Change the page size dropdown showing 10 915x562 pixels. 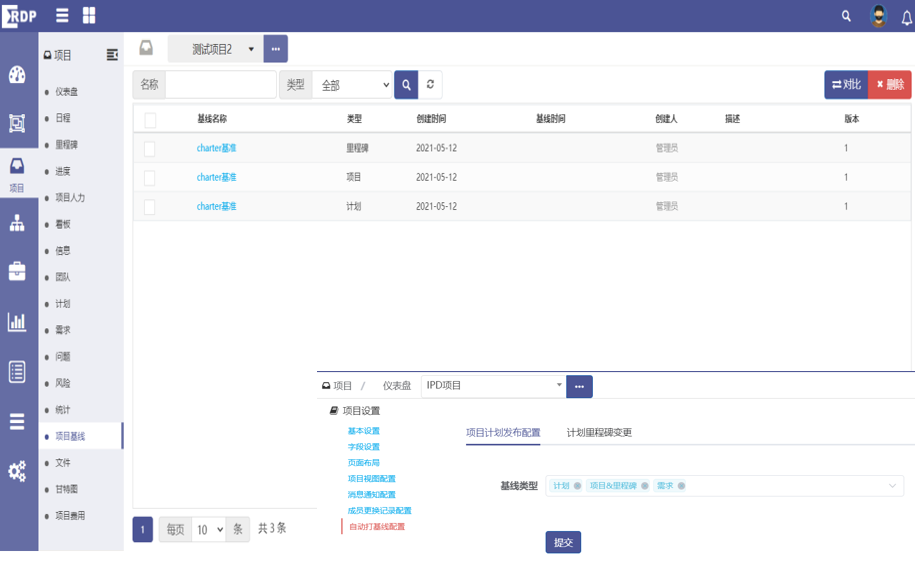(209, 529)
